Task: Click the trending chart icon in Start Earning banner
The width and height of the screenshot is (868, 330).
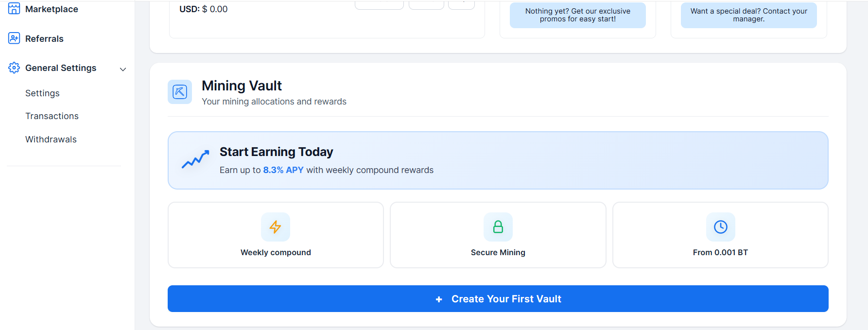Action: [194, 160]
